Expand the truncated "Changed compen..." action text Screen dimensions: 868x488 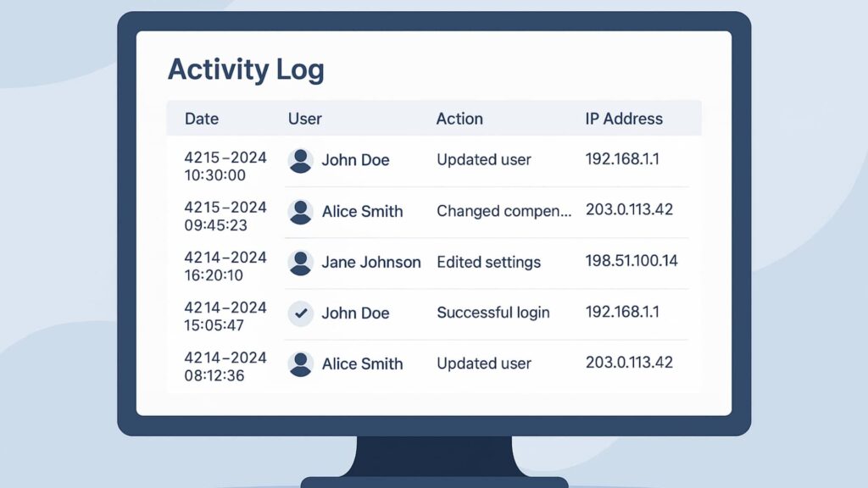504,211
